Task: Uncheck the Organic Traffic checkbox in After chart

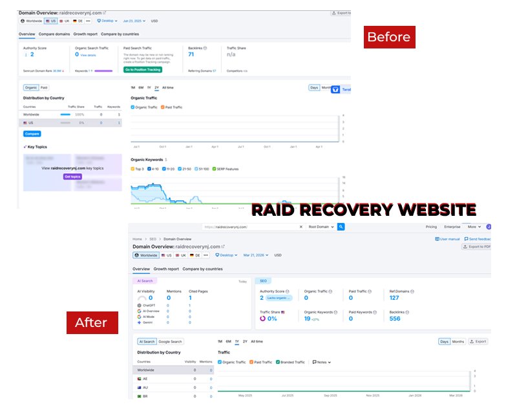Action: [x=220, y=362]
